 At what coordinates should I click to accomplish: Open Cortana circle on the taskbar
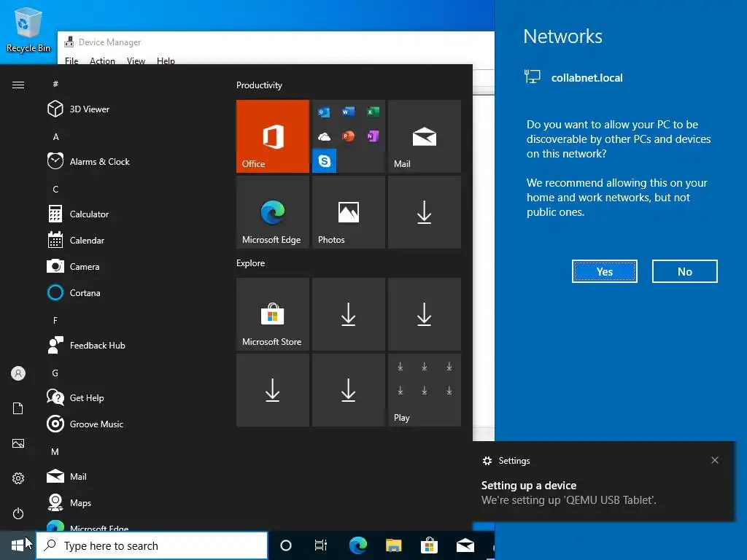point(286,545)
